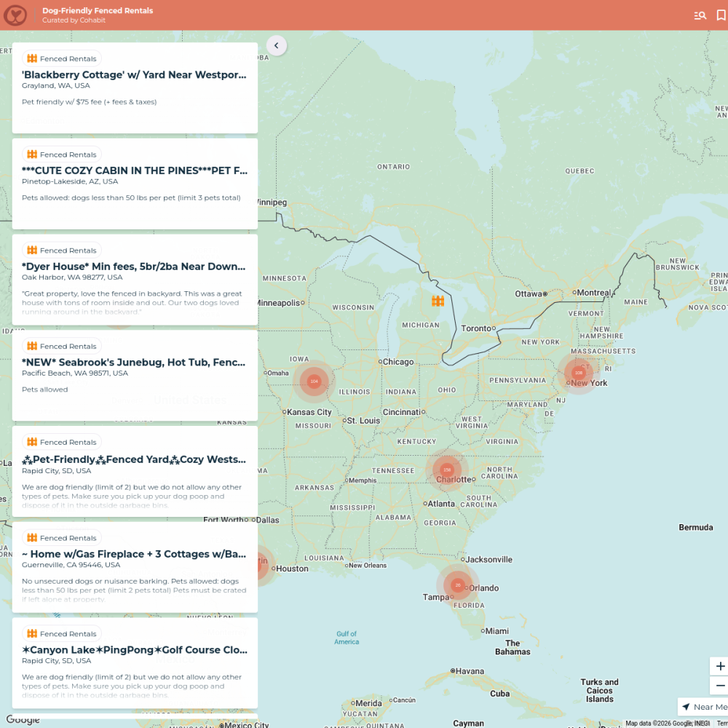Open the cluster marker near Charlotte
The height and width of the screenshot is (728, 728).
tap(447, 470)
